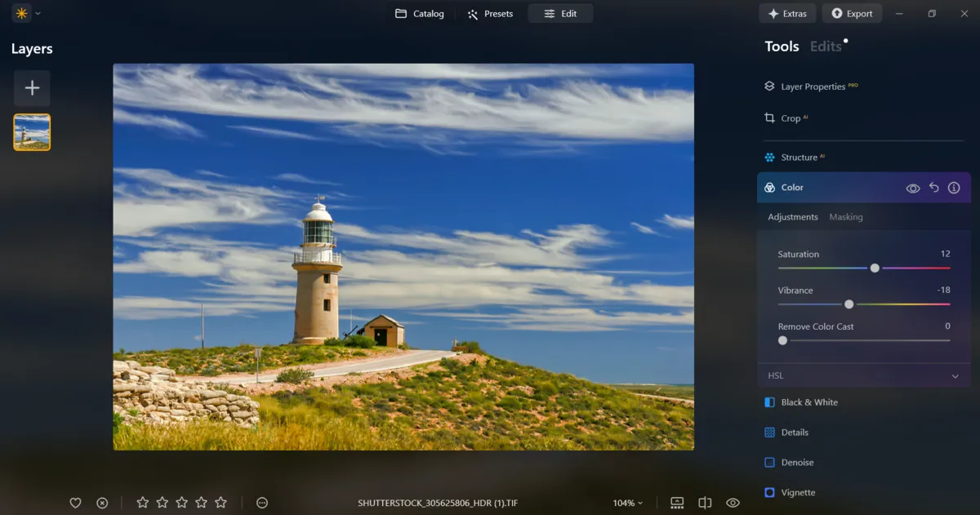This screenshot has width=980, height=515.
Task: Click the info icon on the Color tool
Action: [954, 187]
